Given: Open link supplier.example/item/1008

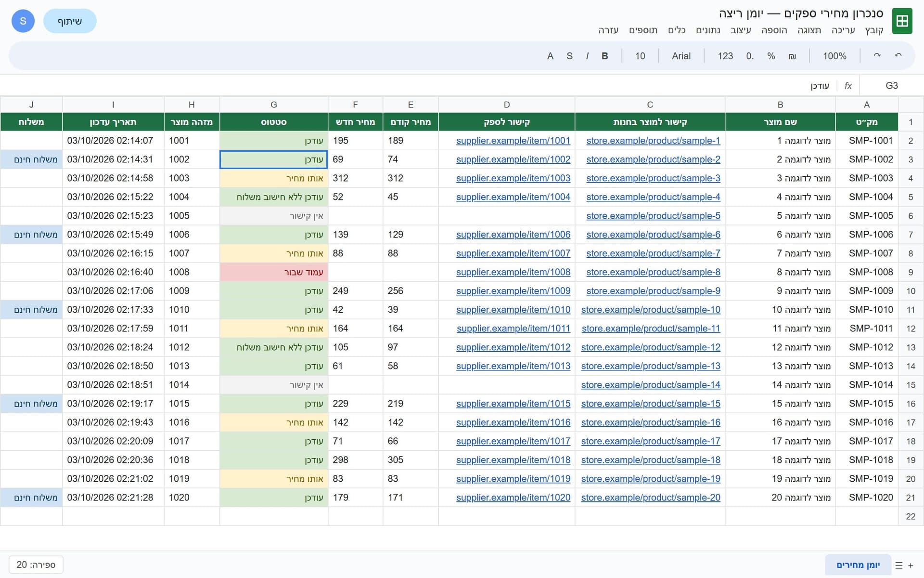Looking at the screenshot, I should click(513, 272).
